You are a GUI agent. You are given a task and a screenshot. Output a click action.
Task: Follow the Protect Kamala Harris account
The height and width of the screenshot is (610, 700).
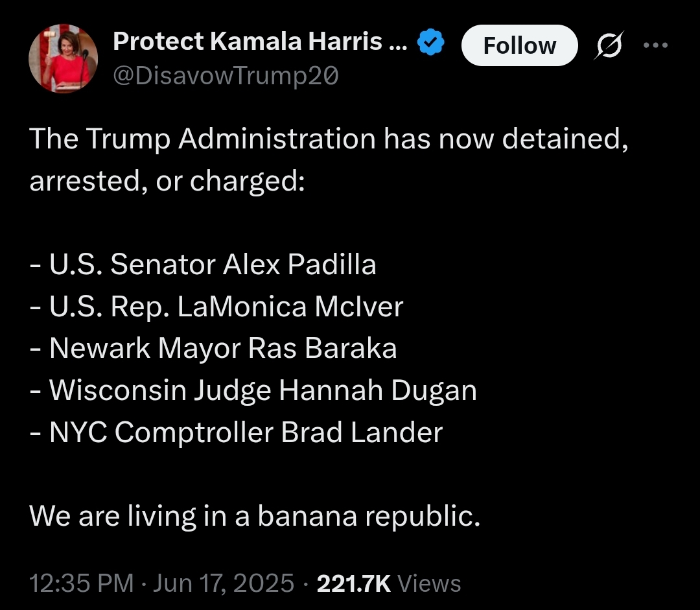(520, 45)
